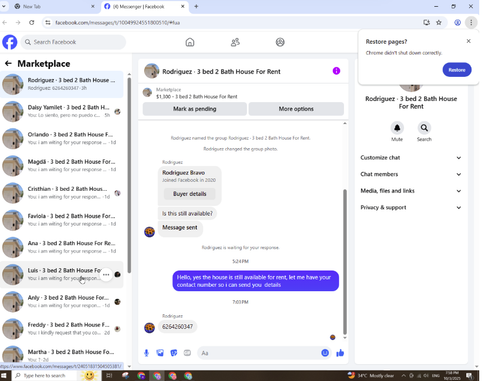Open the Faviola conversation
This screenshot has width=500, height=381.
pyautogui.click(x=62, y=220)
